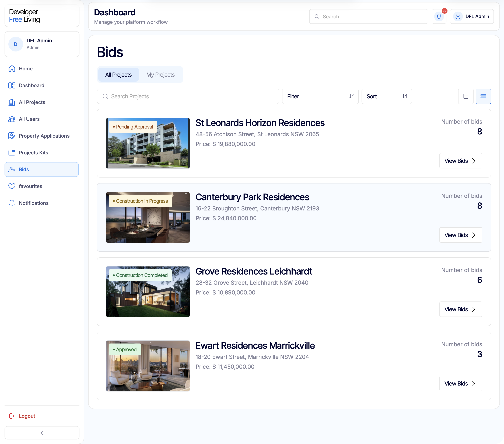Click the Dashboard grid icon in sidebar
Viewport: 504px width, 444px height.
point(12,85)
